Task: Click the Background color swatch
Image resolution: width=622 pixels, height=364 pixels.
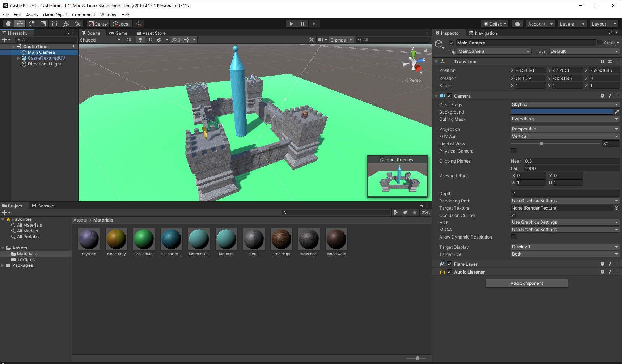Action: tap(562, 112)
